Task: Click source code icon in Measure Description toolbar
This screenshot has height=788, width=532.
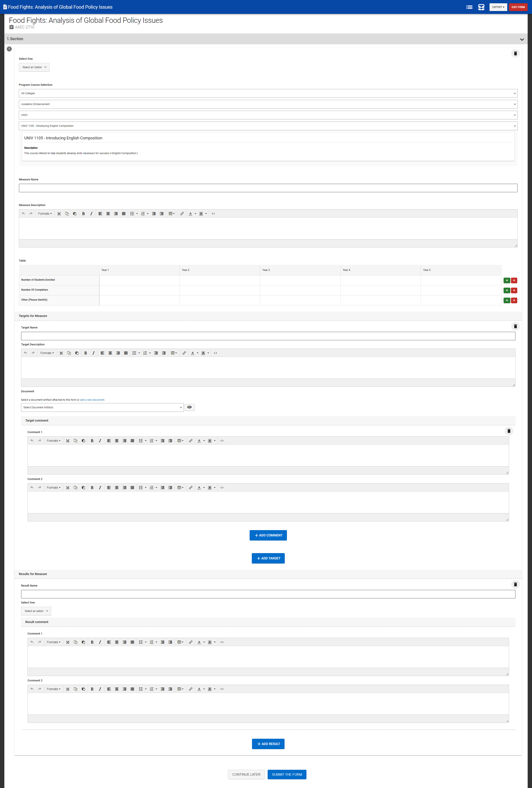Action: click(213, 214)
